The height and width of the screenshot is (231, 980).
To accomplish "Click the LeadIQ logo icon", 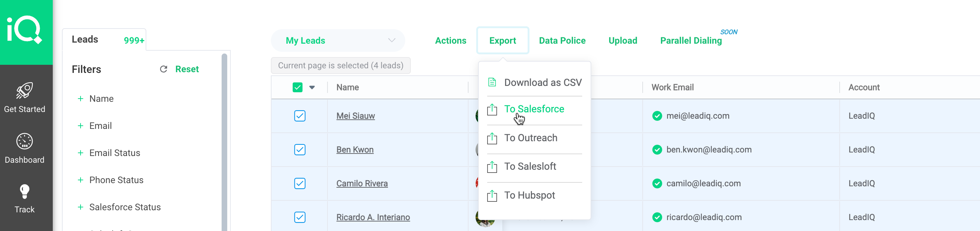I will point(24,30).
